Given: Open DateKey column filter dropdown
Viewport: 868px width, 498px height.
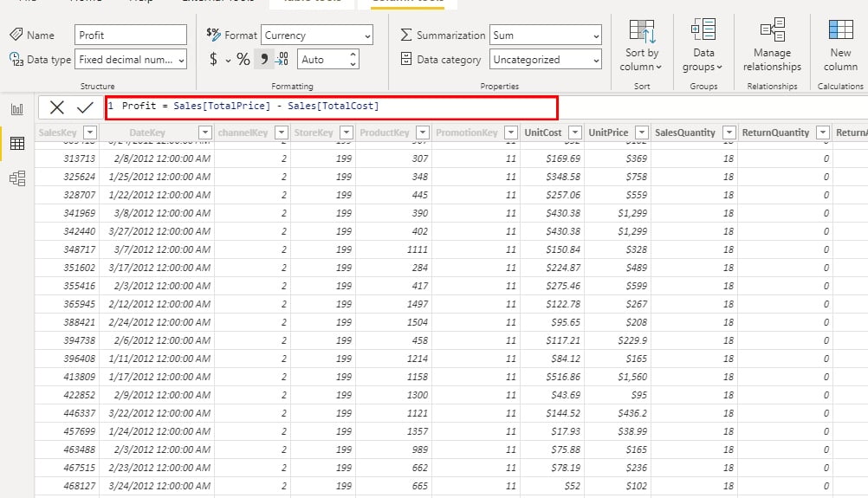Looking at the screenshot, I should [204, 133].
